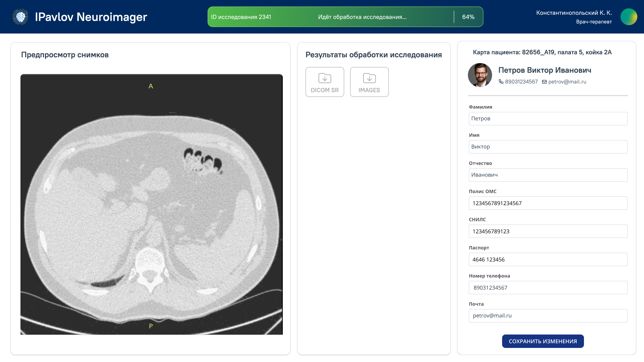Viewport: 644px width, 362px height.
Task: Click the Карта пациента header text
Action: (542, 52)
